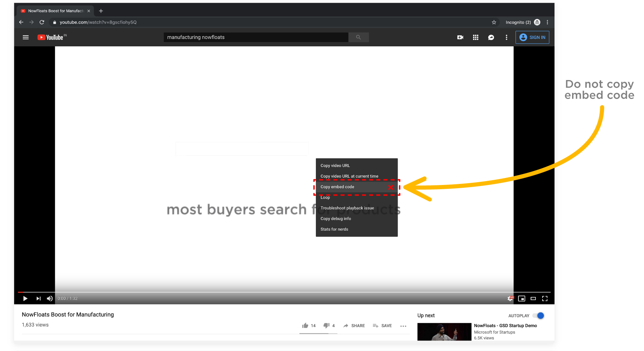Click the 1,633 views text
This screenshot has height=351, width=644.
(x=35, y=325)
